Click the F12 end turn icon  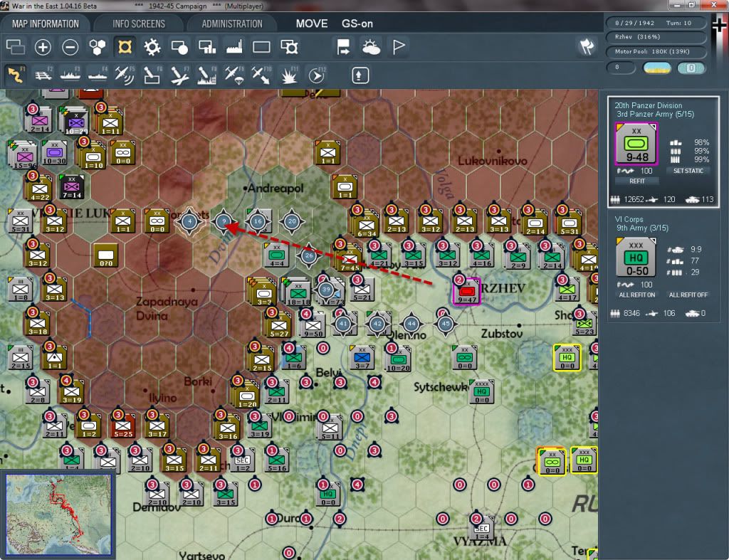click(317, 75)
